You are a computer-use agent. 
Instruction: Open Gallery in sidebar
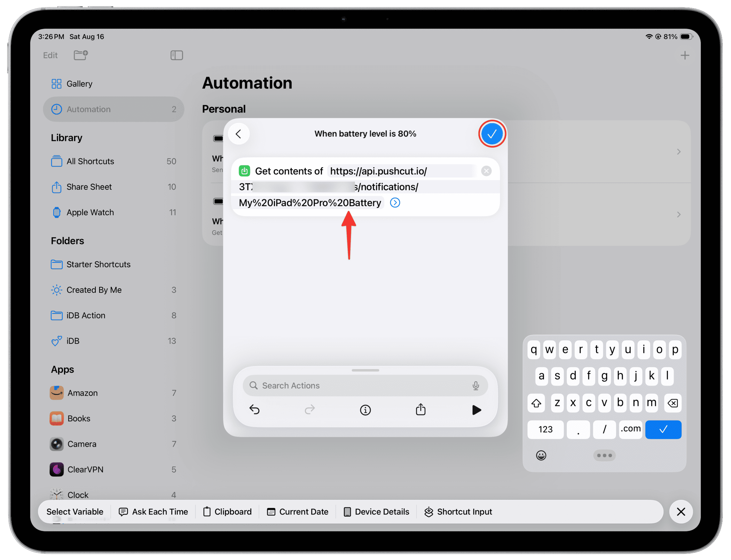coord(113,84)
